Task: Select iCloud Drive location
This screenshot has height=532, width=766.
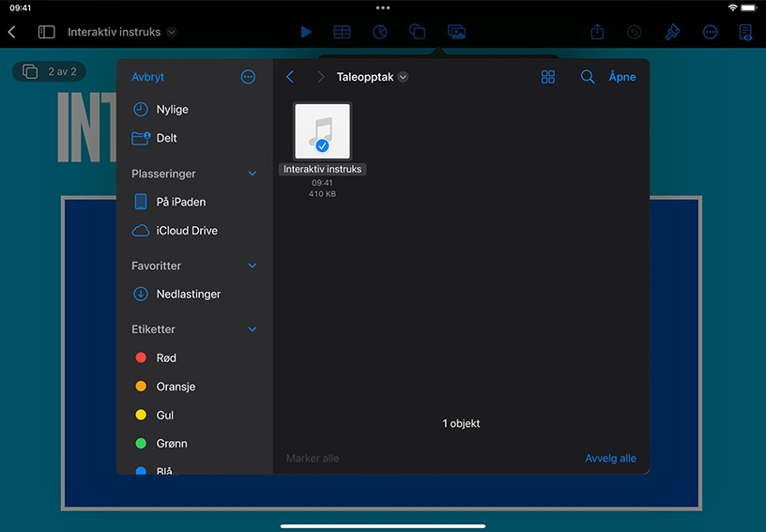Action: pyautogui.click(x=194, y=231)
